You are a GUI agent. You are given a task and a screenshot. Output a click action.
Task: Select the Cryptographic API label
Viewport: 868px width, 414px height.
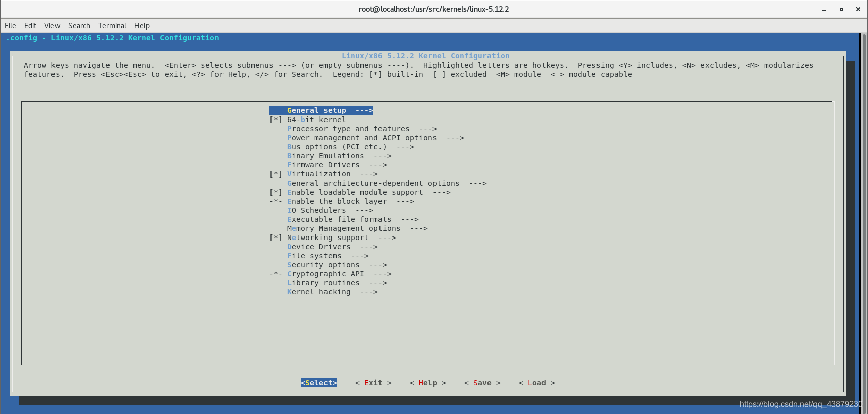coord(325,274)
